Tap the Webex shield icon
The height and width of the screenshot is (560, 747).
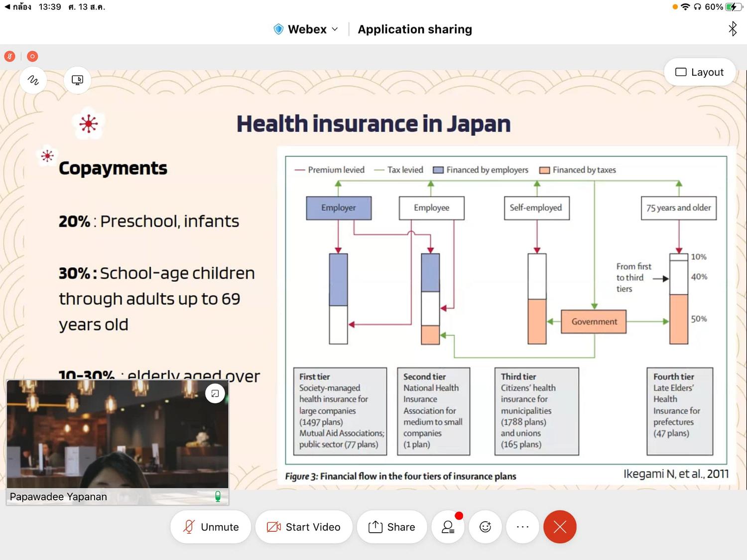click(278, 29)
